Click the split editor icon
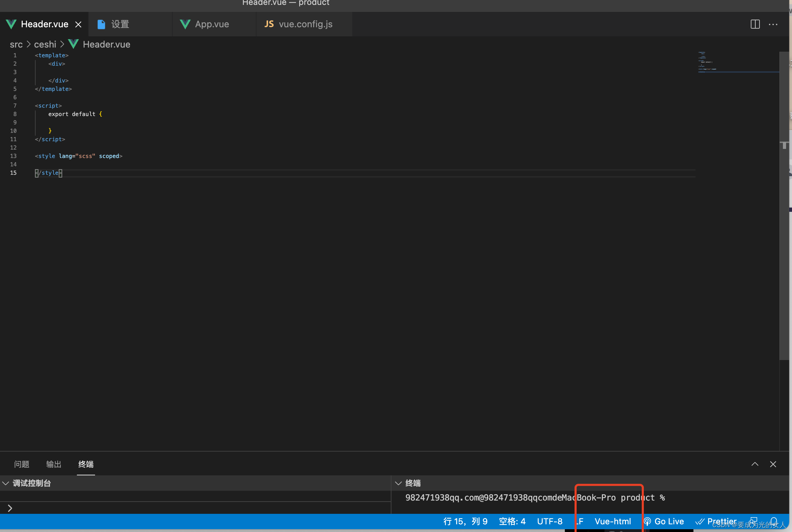This screenshot has height=532, width=792. (755, 24)
